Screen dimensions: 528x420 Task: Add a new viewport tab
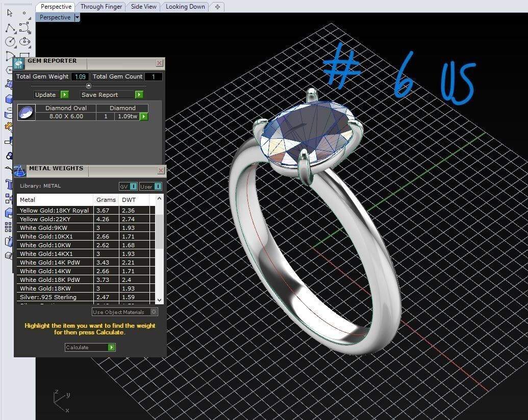click(x=217, y=7)
